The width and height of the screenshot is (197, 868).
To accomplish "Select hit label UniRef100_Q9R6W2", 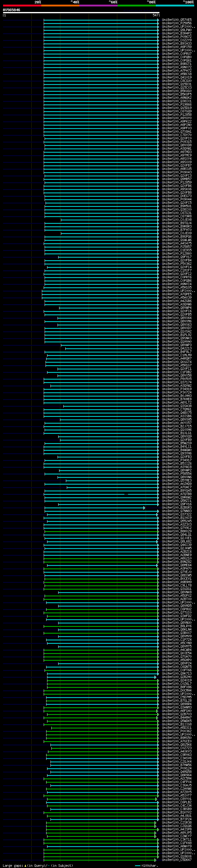I will click(x=177, y=497).
